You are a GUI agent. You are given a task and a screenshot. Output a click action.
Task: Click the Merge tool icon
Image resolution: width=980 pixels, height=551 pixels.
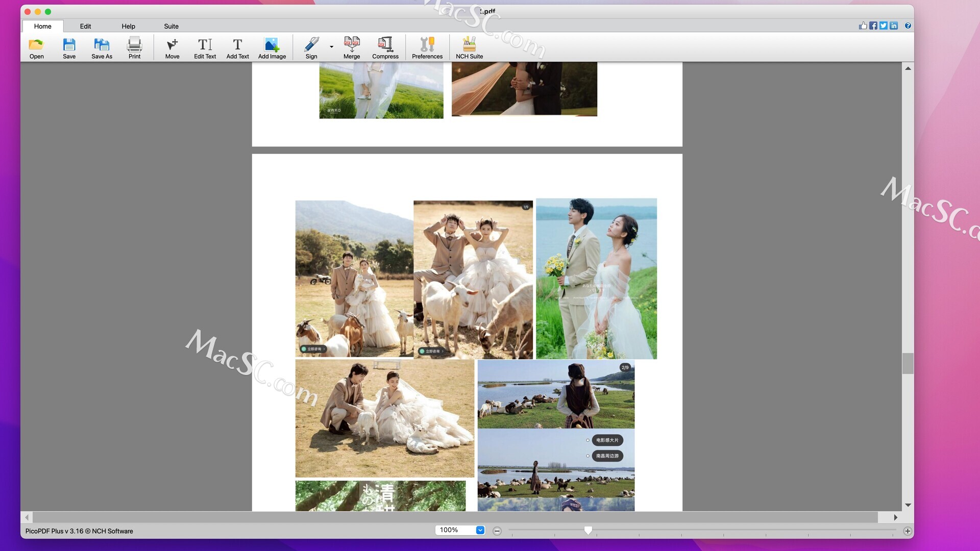pos(351,47)
